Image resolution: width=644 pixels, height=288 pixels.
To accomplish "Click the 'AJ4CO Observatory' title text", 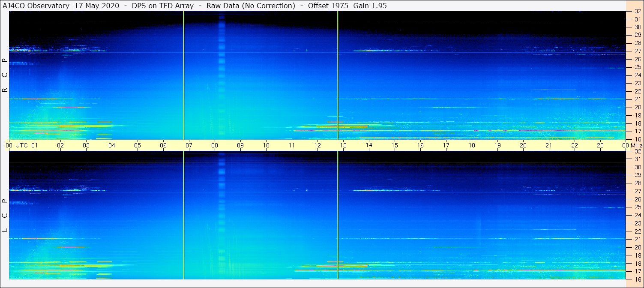I will click(36, 6).
